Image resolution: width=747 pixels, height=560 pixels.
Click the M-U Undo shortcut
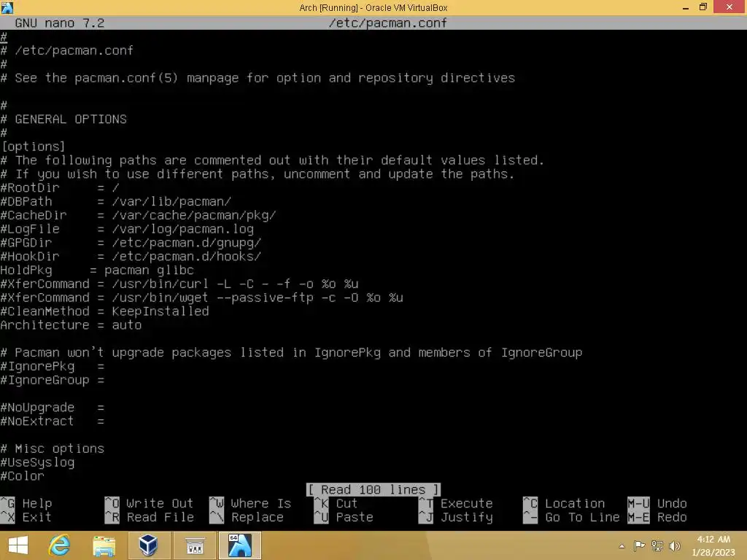pos(657,503)
